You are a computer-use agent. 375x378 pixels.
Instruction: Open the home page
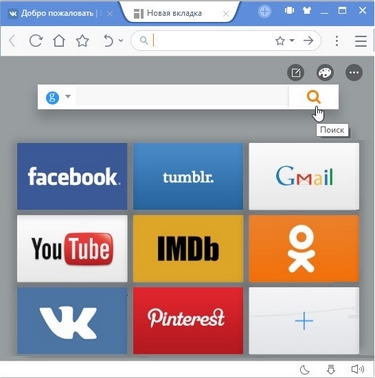pos(59,41)
